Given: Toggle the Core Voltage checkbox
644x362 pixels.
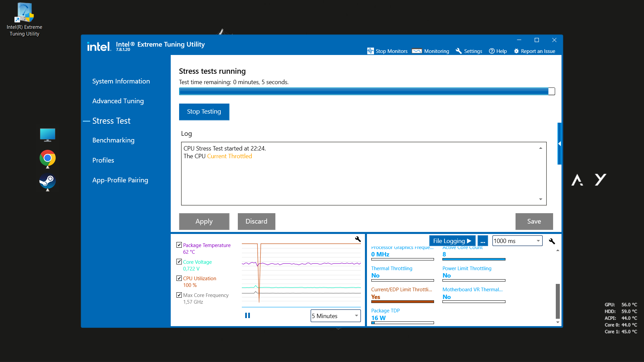Looking at the screenshot, I should click(179, 262).
